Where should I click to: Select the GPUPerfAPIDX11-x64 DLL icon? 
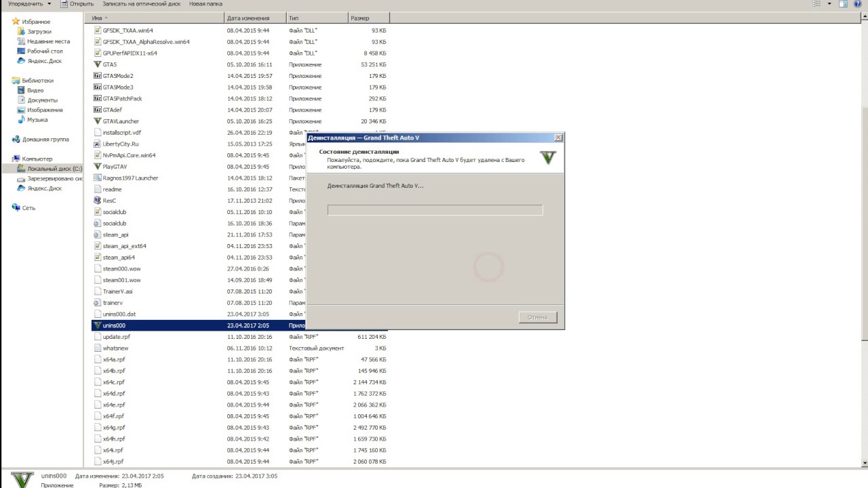click(97, 53)
